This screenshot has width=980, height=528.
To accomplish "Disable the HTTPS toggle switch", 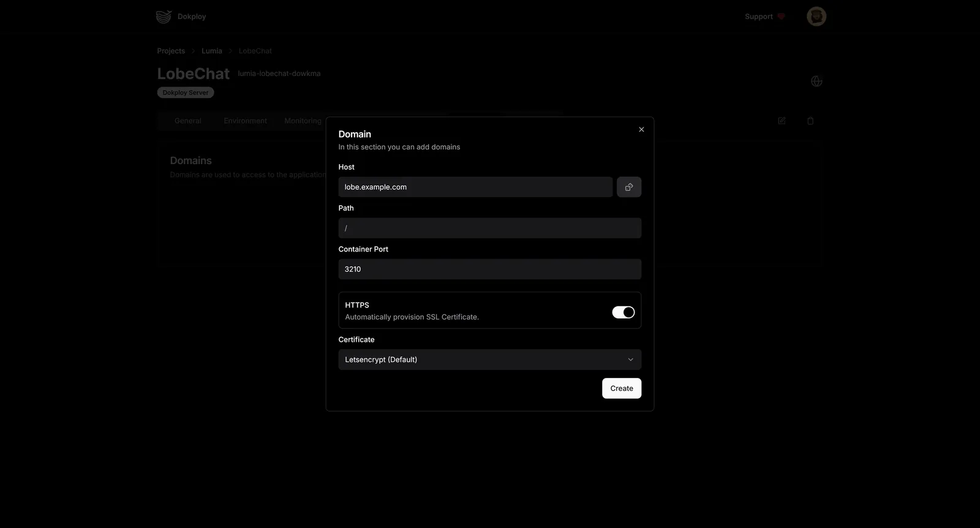I will click(623, 312).
